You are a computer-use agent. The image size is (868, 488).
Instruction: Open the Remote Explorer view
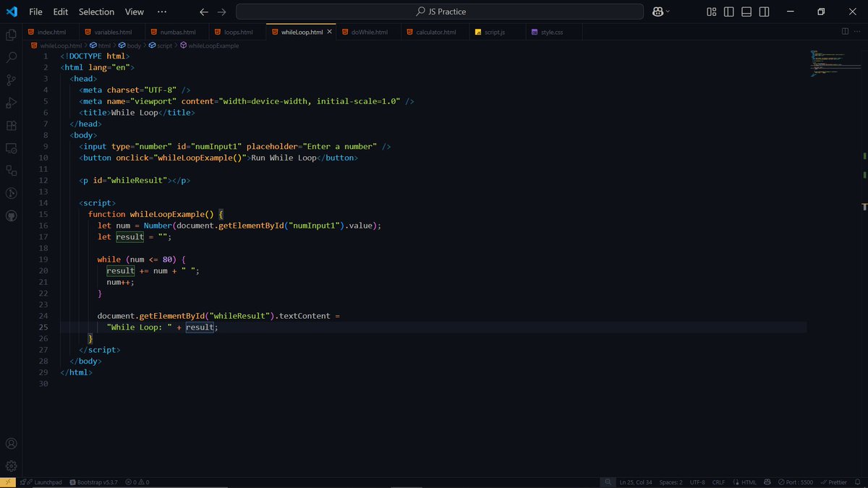(x=11, y=147)
